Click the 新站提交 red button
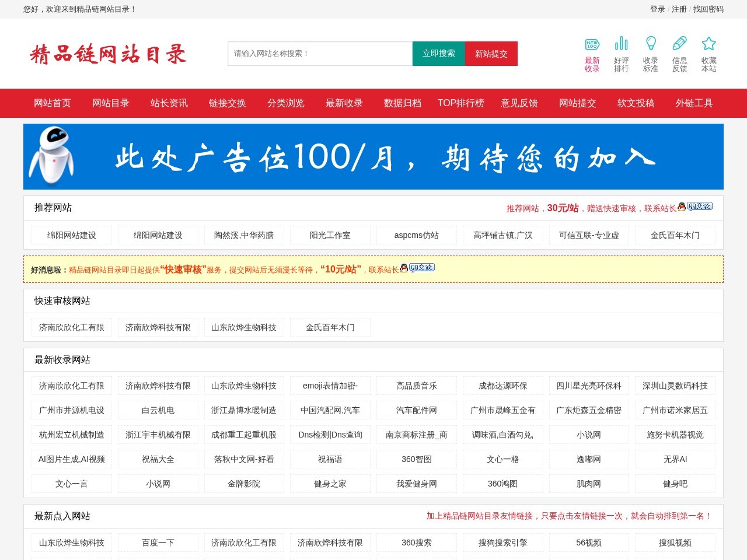 coord(491,54)
